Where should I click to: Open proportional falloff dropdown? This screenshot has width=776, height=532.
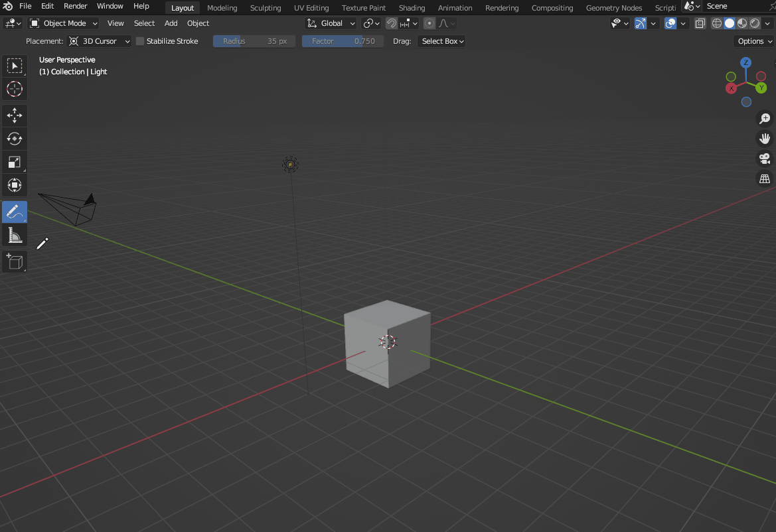click(x=446, y=23)
